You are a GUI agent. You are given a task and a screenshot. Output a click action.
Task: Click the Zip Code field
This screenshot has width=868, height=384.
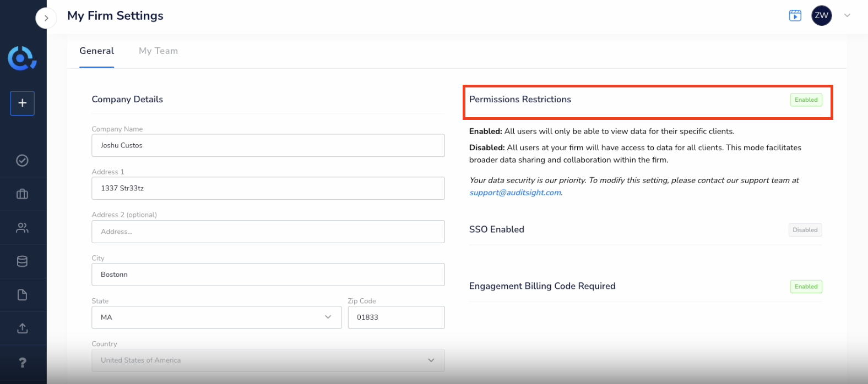point(396,317)
